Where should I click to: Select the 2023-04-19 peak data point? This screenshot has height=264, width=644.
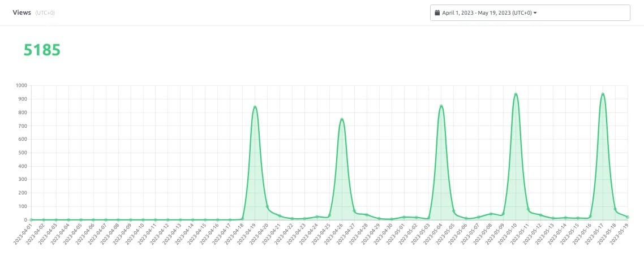point(255,107)
